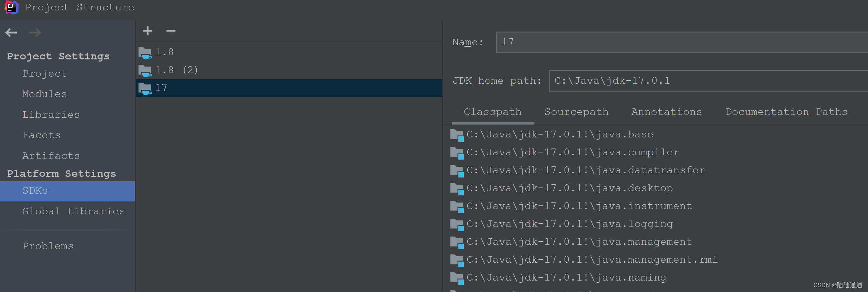Click the JDK icon next to 1.8 (2)
The image size is (868, 292).
pyautogui.click(x=145, y=71)
